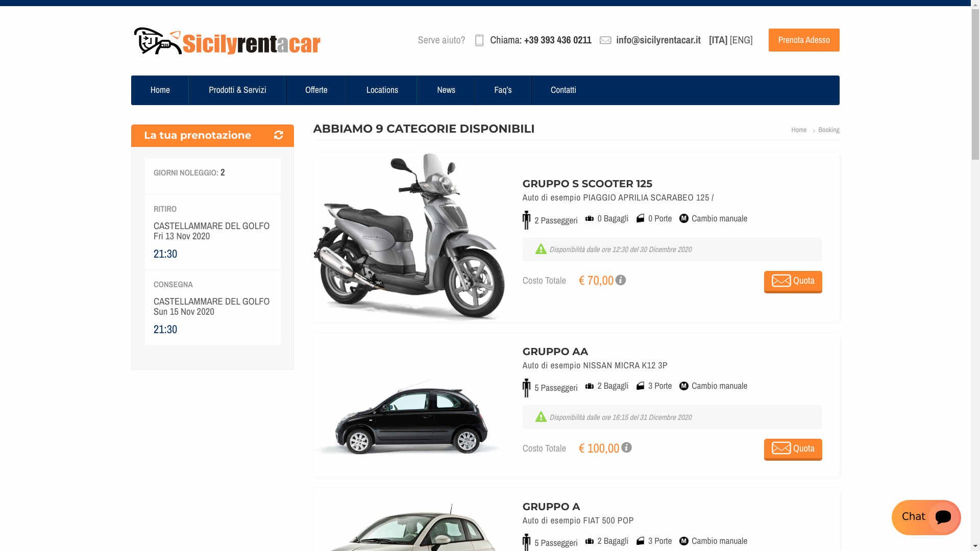Image resolution: width=980 pixels, height=551 pixels.
Task: Refresh the La tua prenotazione panel
Action: point(279,135)
